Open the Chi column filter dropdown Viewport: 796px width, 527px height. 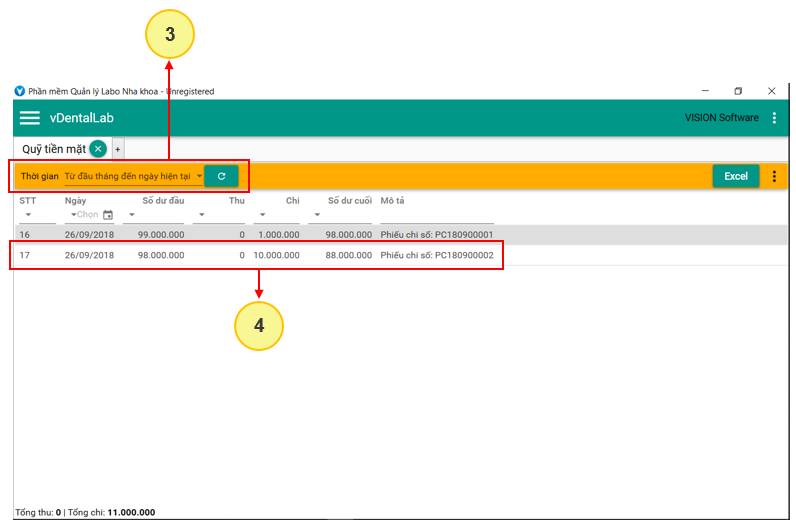[263, 215]
